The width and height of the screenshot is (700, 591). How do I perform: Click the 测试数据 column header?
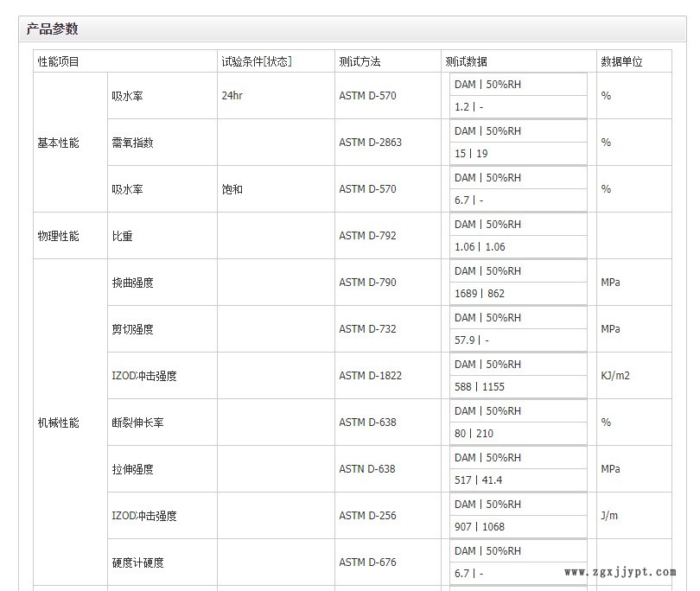(466, 61)
